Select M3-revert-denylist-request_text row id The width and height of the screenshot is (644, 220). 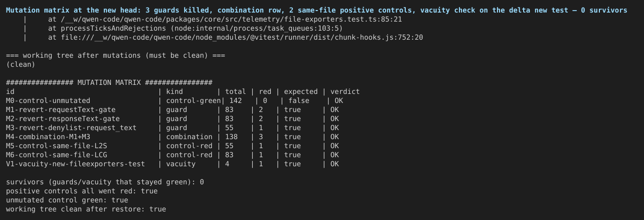[x=71, y=128]
